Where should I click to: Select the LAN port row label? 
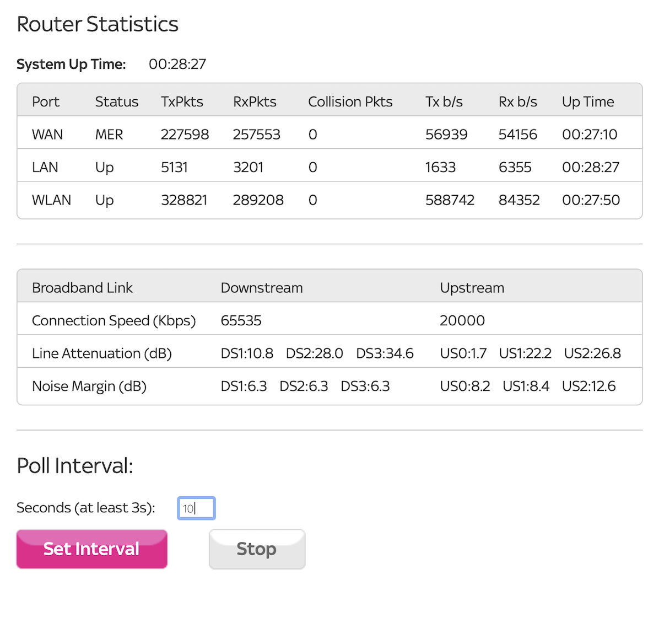[x=45, y=167]
